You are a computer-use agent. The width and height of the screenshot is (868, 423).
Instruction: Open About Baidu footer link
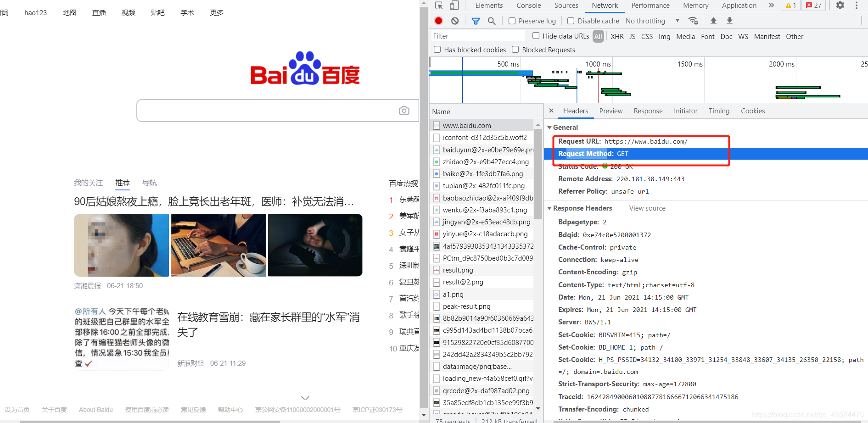coord(95,410)
